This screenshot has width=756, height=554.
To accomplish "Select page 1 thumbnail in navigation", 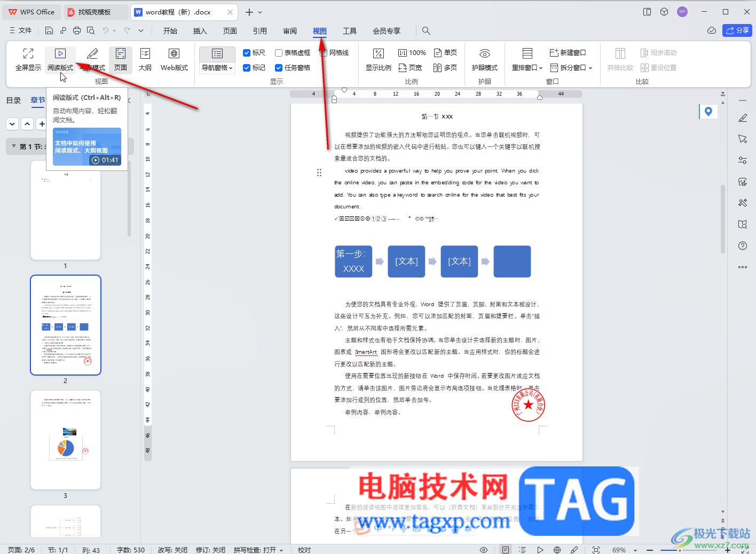I will coord(66,210).
